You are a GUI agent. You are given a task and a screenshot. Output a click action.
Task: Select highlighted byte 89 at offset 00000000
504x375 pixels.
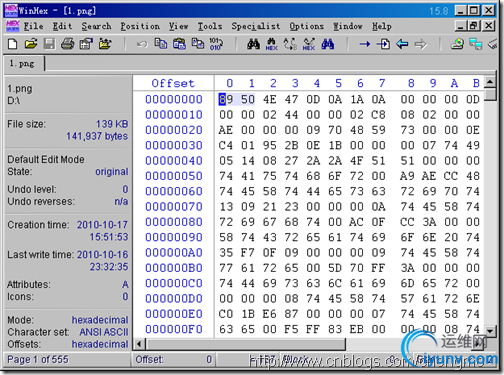tap(226, 99)
